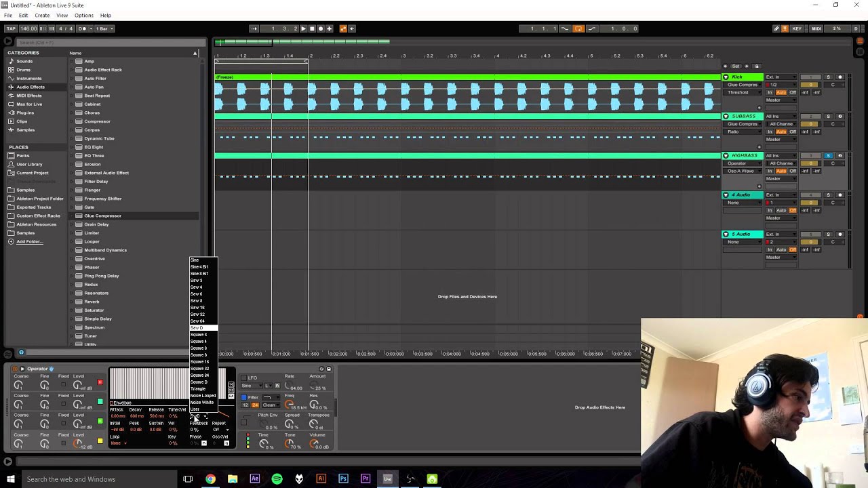Arm the SUBBASS track for recording
This screenshot has width=868, height=488.
coord(840,117)
